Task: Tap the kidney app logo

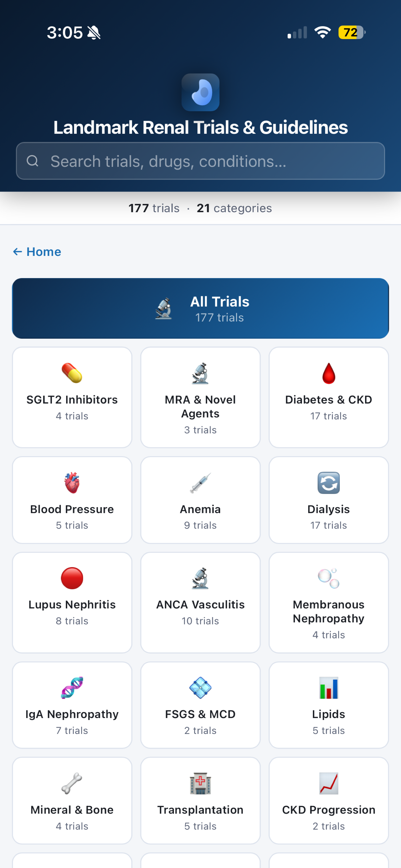Action: point(200,92)
